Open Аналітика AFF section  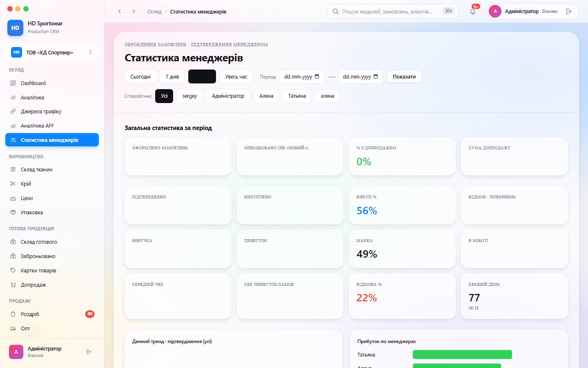tap(52, 126)
